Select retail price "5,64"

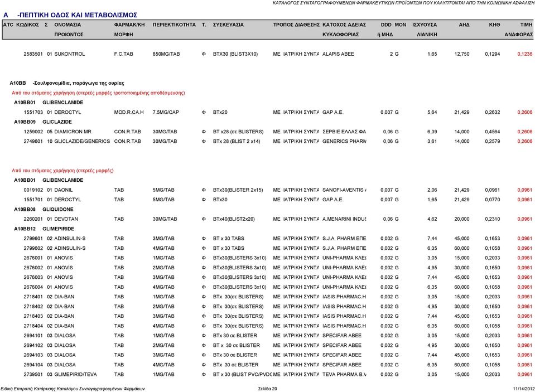pyautogui.click(x=432, y=112)
